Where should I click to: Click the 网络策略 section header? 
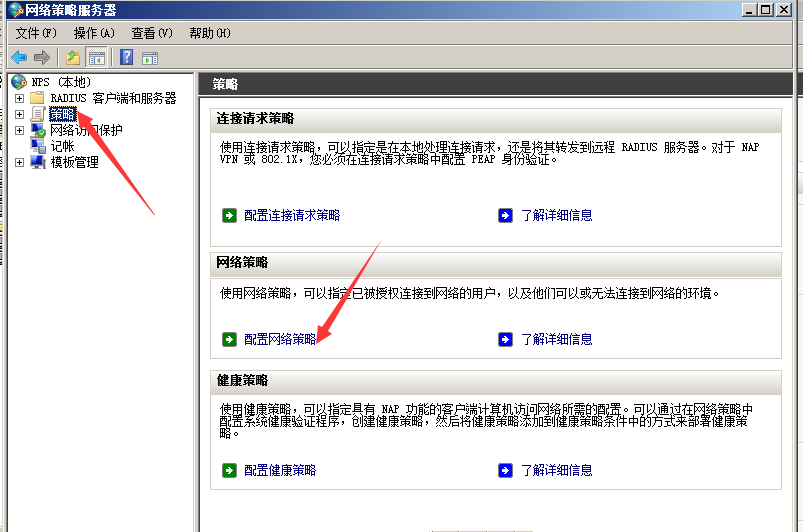tap(496, 263)
